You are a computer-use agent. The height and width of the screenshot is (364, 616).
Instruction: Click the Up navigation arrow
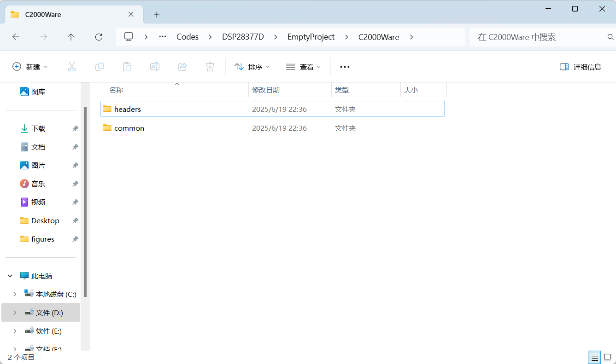(x=71, y=37)
